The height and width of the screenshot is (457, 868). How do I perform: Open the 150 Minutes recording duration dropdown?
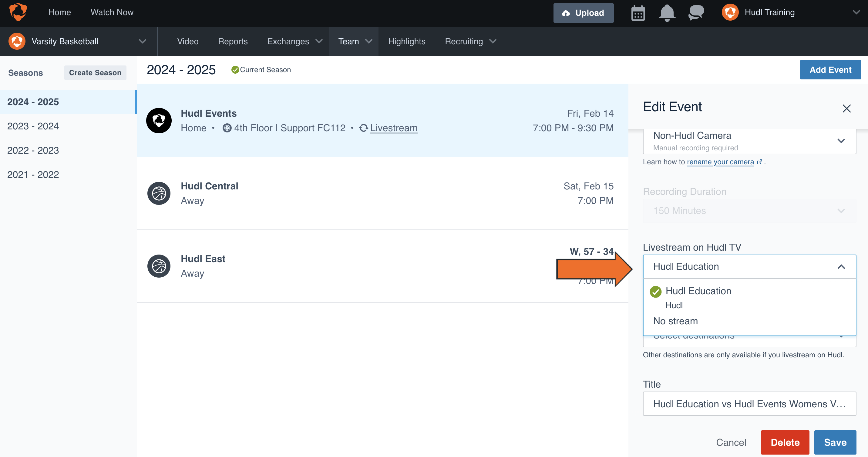pyautogui.click(x=749, y=211)
